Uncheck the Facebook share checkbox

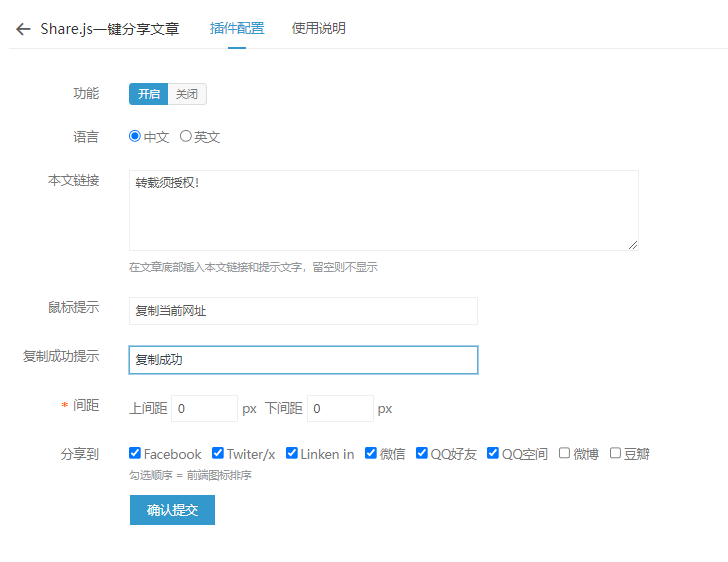[135, 453]
